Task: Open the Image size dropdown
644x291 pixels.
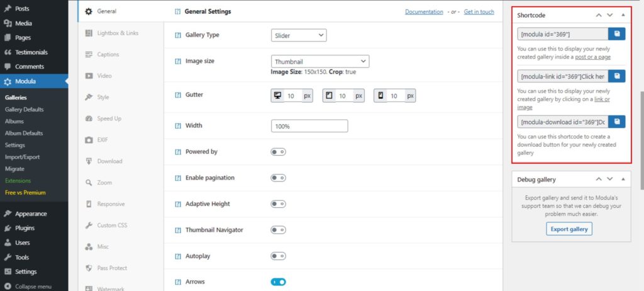Action: [320, 61]
